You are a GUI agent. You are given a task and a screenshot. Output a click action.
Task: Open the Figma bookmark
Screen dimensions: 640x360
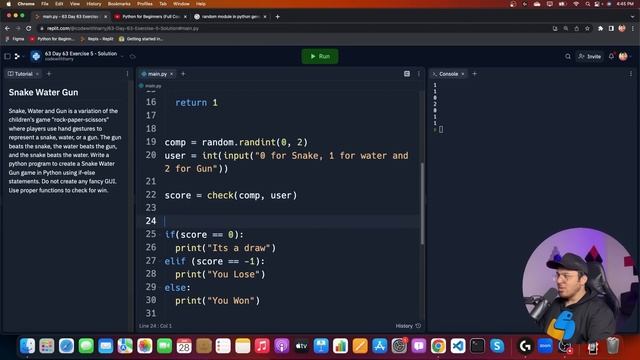[x=15, y=39]
